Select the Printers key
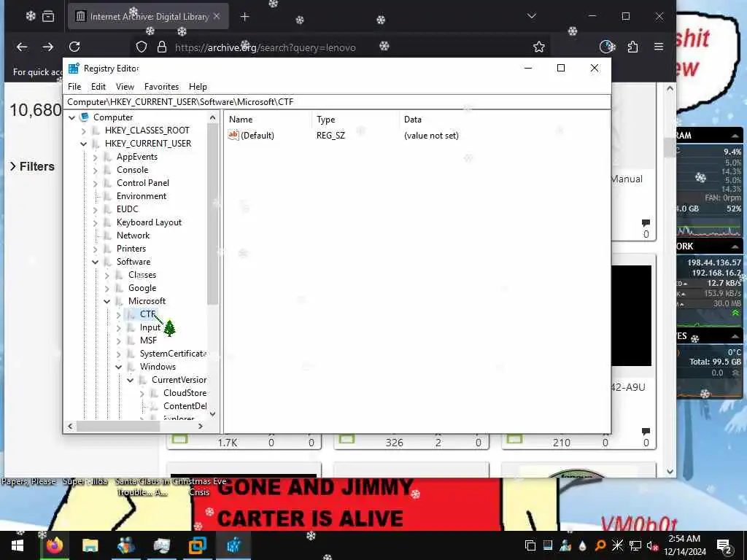Screen dimensions: 747x560 [131, 249]
